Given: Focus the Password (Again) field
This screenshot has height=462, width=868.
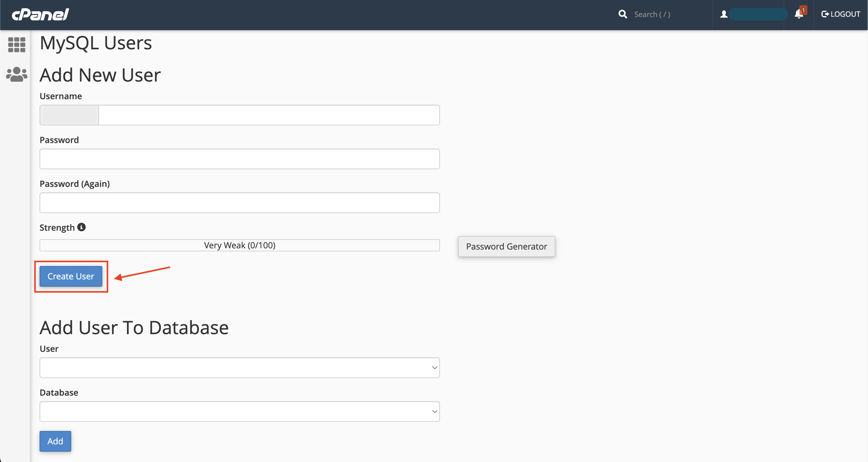Looking at the screenshot, I should point(239,203).
